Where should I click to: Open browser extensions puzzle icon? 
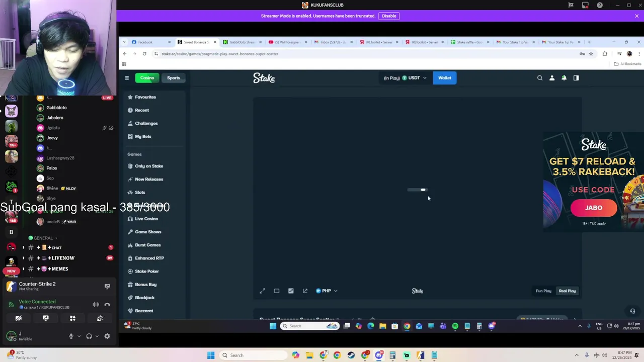coord(605,54)
